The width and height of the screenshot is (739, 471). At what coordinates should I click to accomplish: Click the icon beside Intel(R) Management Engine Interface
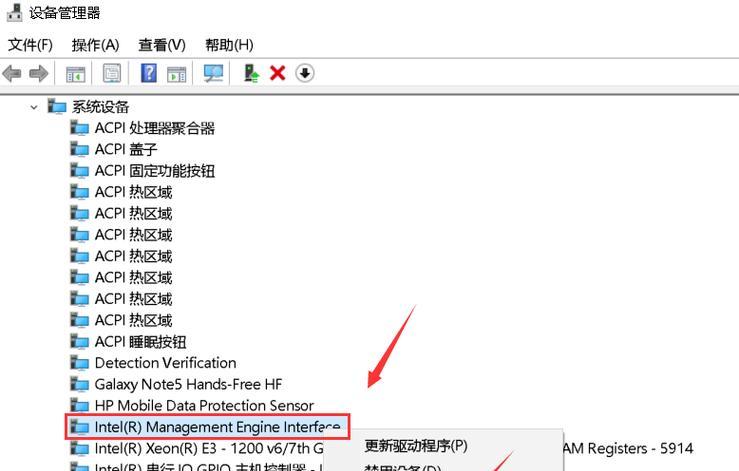coord(80,427)
